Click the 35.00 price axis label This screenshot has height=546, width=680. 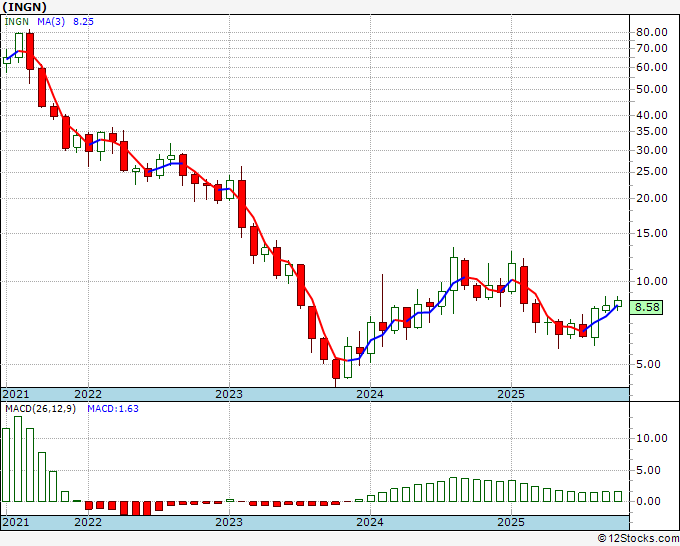pyautogui.click(x=652, y=131)
